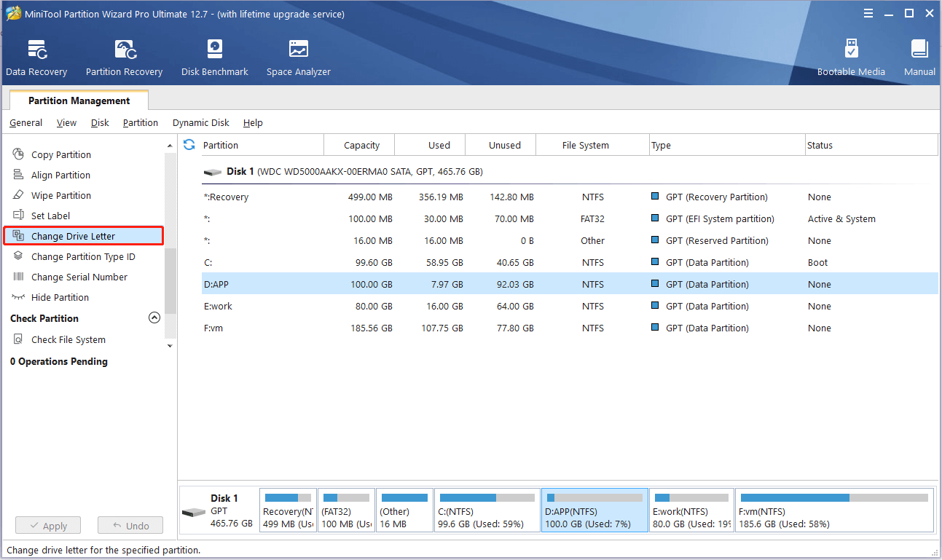942x560 pixels.
Task: Open the Manual
Action: [x=919, y=57]
